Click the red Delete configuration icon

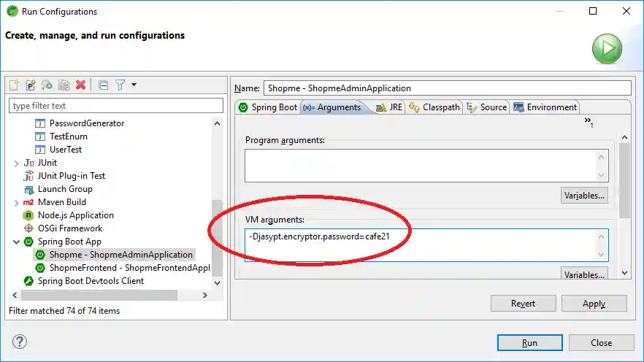pyautogui.click(x=81, y=85)
